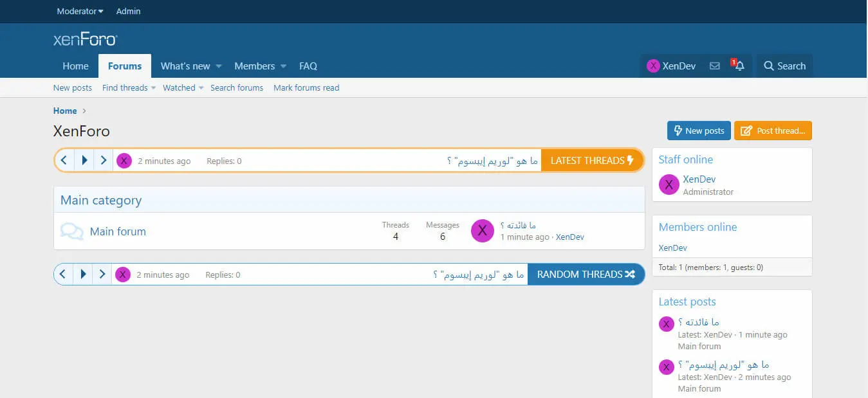Click the Mark forums read link

pyautogui.click(x=306, y=88)
